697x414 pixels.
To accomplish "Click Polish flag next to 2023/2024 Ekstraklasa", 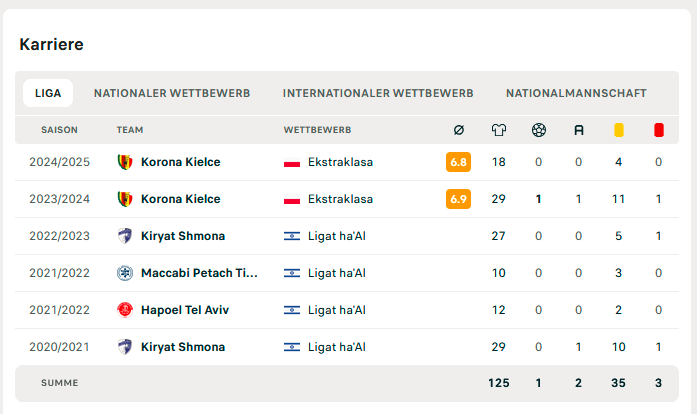I will 292,199.
